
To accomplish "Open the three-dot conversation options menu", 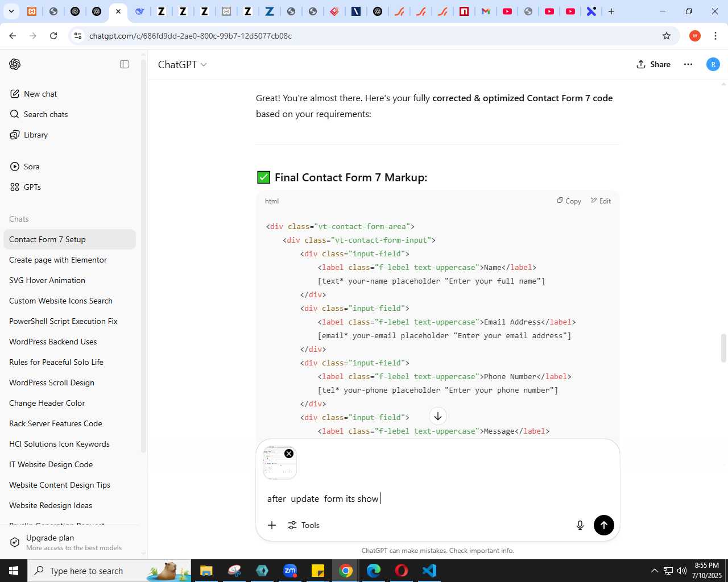I will click(688, 64).
